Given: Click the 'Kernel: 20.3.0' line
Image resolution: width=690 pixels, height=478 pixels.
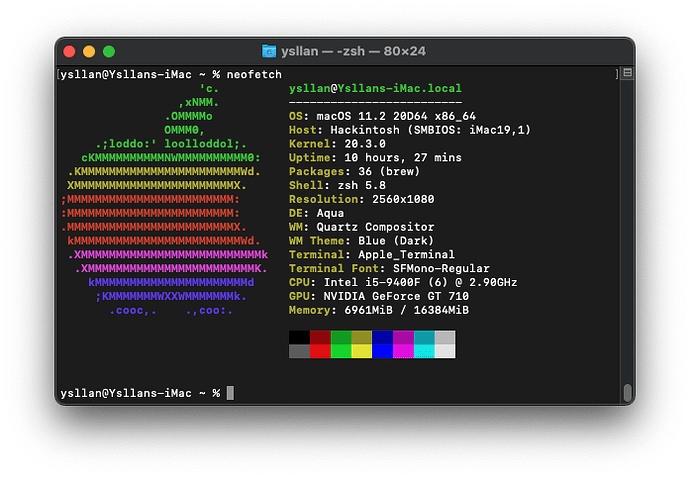Looking at the screenshot, I should coord(337,144).
